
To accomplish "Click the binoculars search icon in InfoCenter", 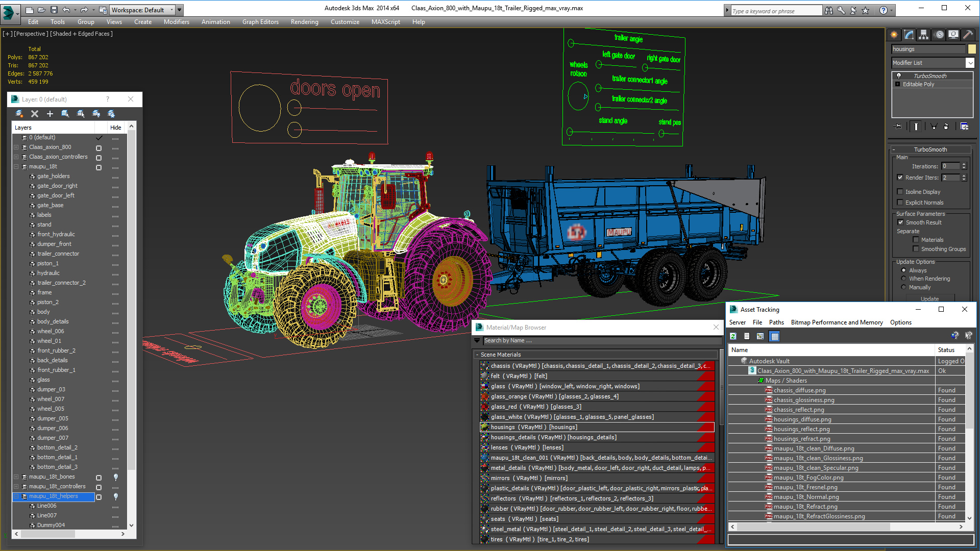I will (x=829, y=10).
